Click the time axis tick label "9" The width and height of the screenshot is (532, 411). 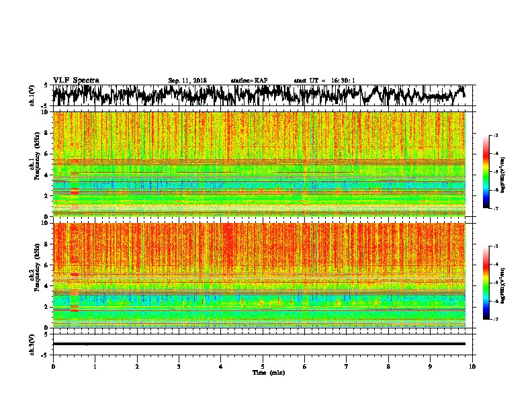click(x=430, y=367)
